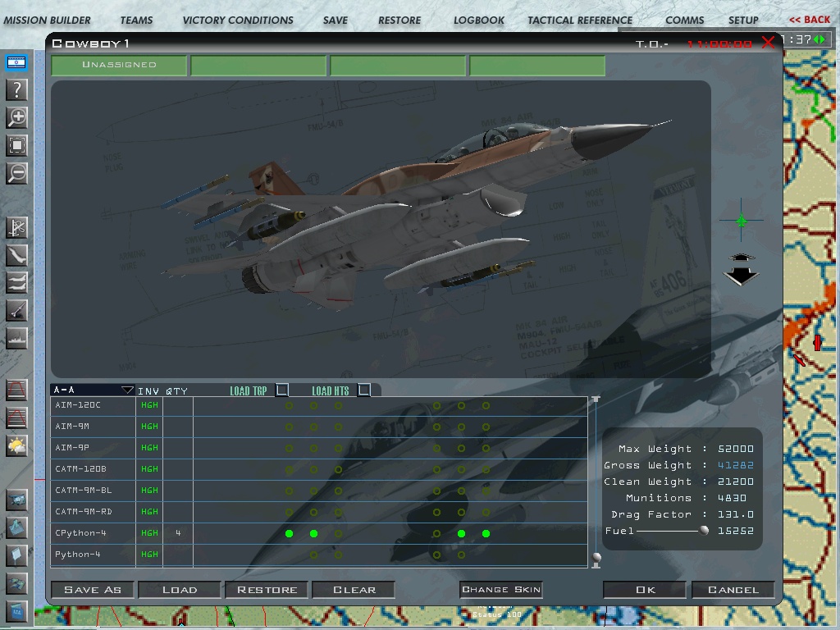Enable the Load HTS checkbox

[363, 390]
